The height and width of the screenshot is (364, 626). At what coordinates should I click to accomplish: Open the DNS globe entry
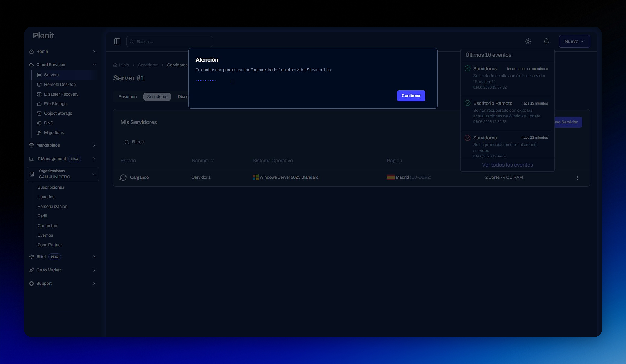(x=39, y=123)
